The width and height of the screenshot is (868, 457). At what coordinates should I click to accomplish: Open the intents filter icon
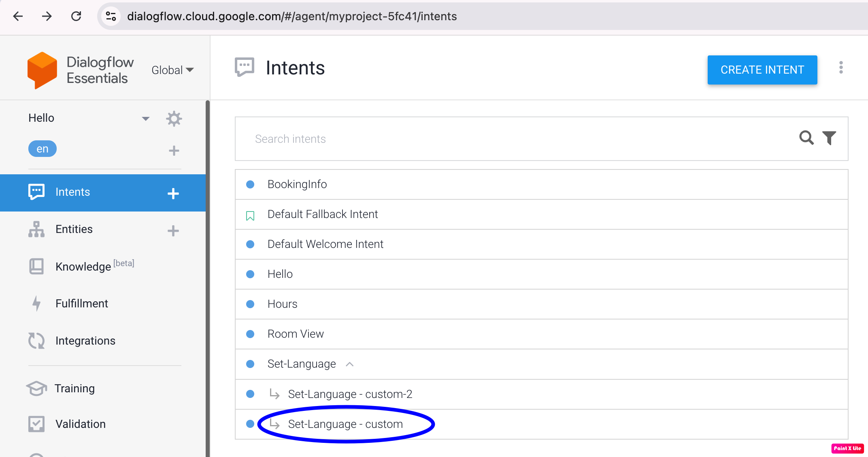coord(829,138)
